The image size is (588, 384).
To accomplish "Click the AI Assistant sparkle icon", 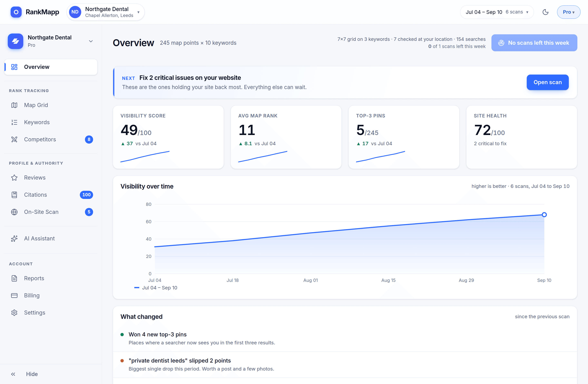I will click(14, 238).
